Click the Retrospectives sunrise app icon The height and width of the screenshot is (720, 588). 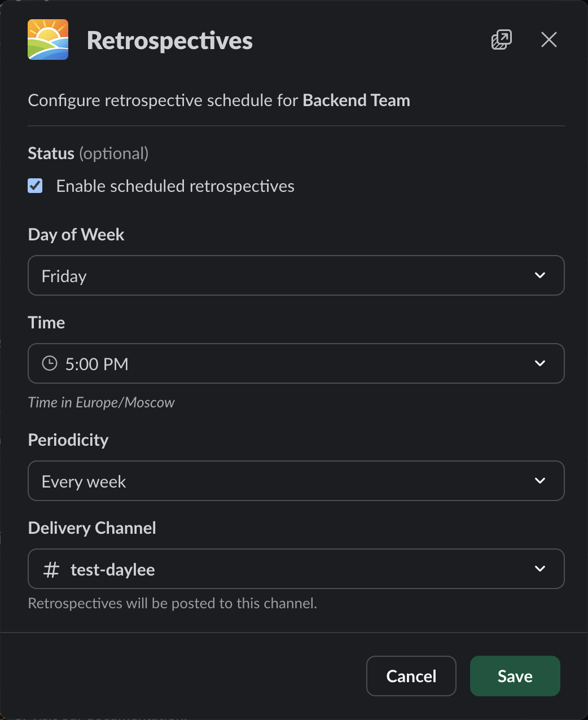[48, 39]
